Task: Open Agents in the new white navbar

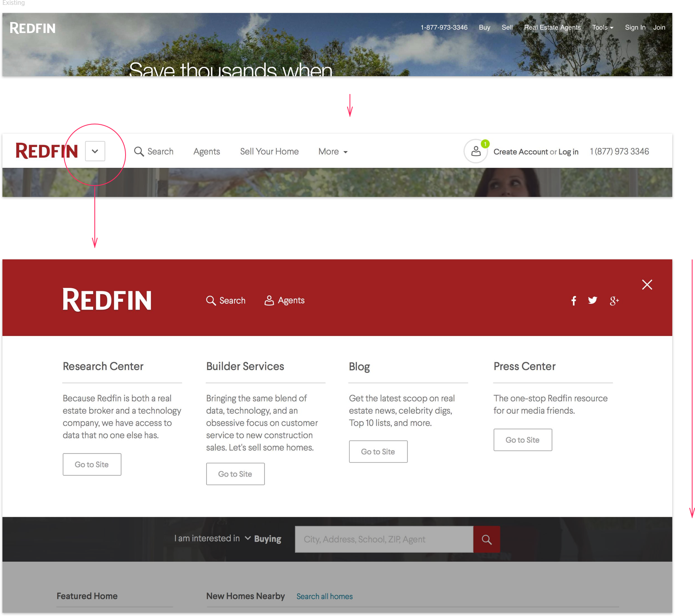Action: (207, 152)
